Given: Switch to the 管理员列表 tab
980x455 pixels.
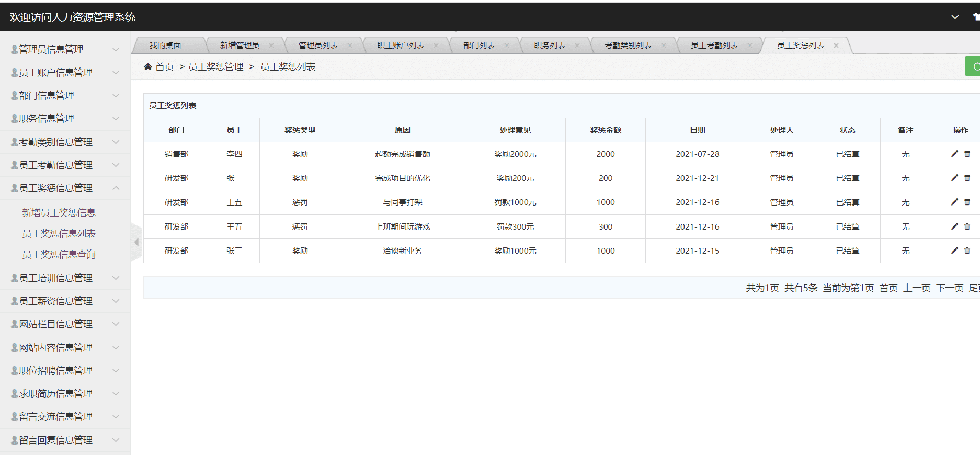Looking at the screenshot, I should [x=318, y=45].
